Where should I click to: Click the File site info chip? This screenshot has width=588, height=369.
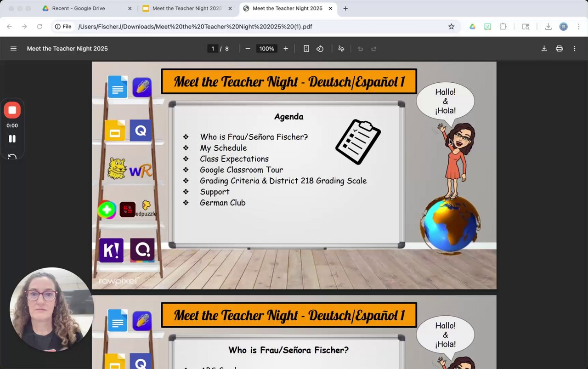point(63,27)
